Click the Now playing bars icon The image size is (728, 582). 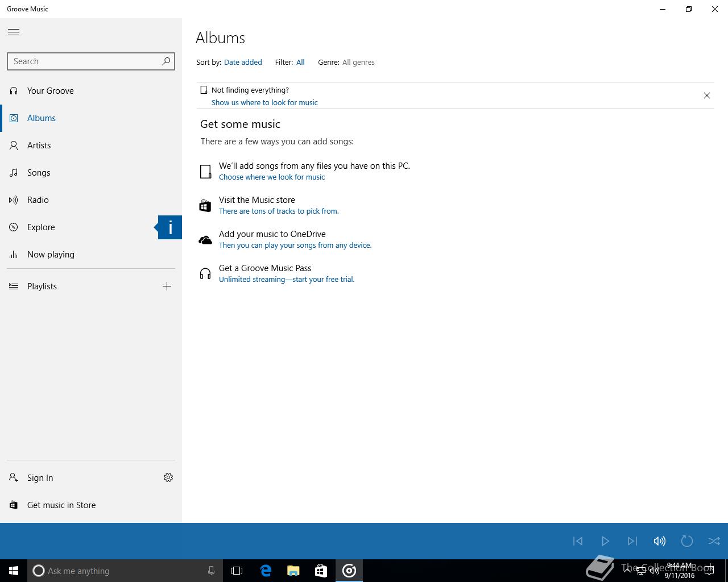(14, 255)
